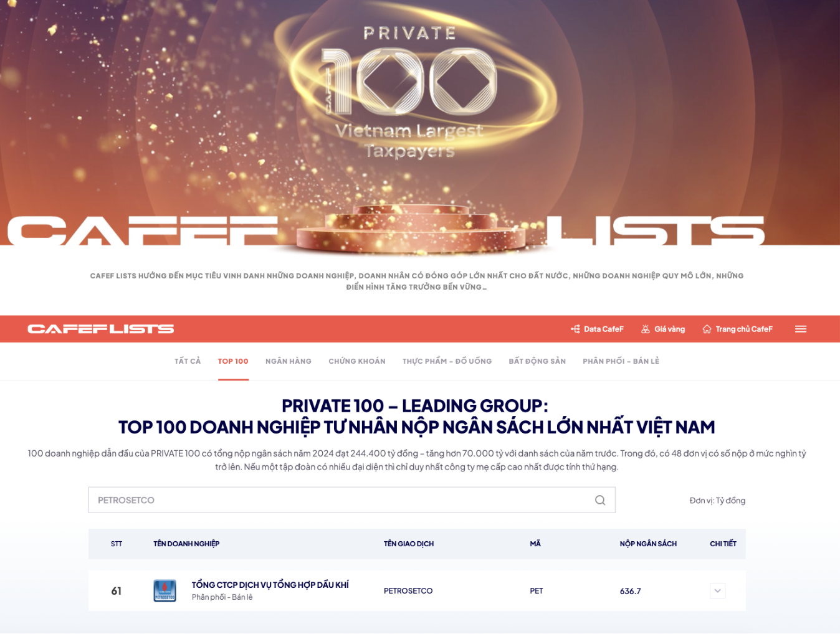Viewport: 840px width, 634px height.
Task: Click the Data CafeF share icon
Action: pos(575,329)
